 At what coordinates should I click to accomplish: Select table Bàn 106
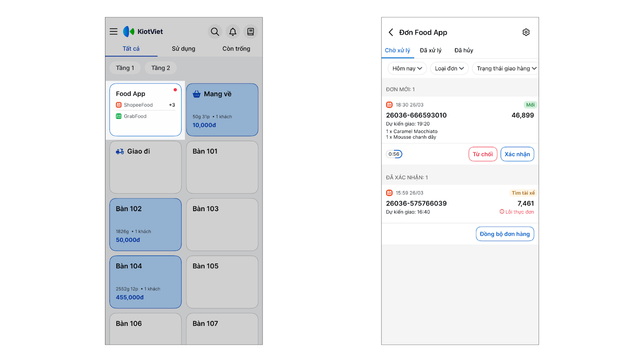pyautogui.click(x=145, y=329)
